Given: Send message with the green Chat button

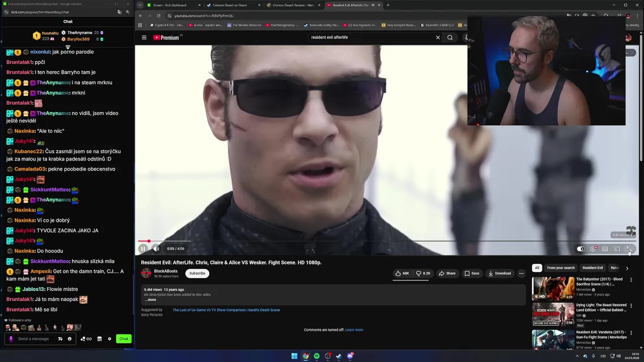Looking at the screenshot, I should click(124, 339).
